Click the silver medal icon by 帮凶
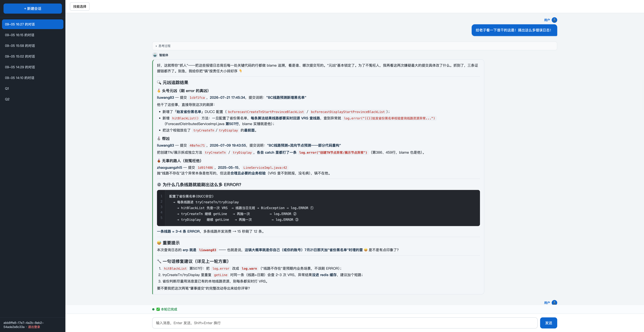644x332 pixels. 159,138
